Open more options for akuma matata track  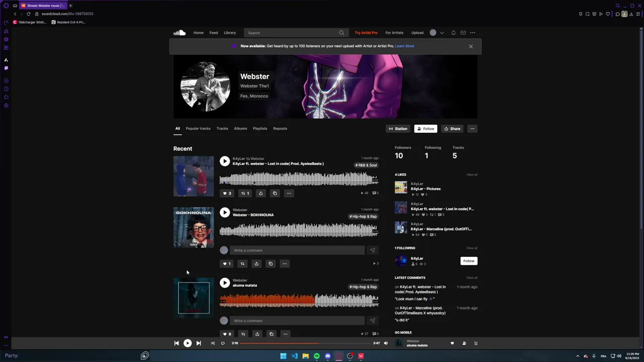coord(285,334)
